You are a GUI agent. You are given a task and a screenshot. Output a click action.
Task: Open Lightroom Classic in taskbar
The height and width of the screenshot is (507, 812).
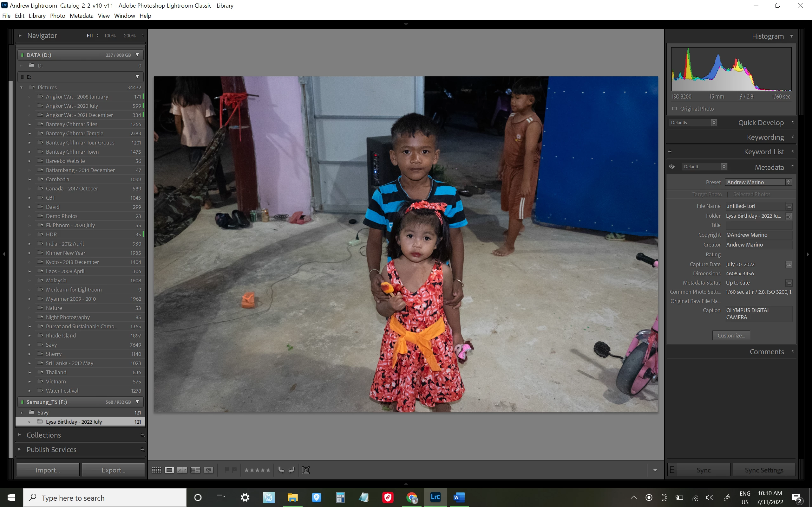[435, 497]
